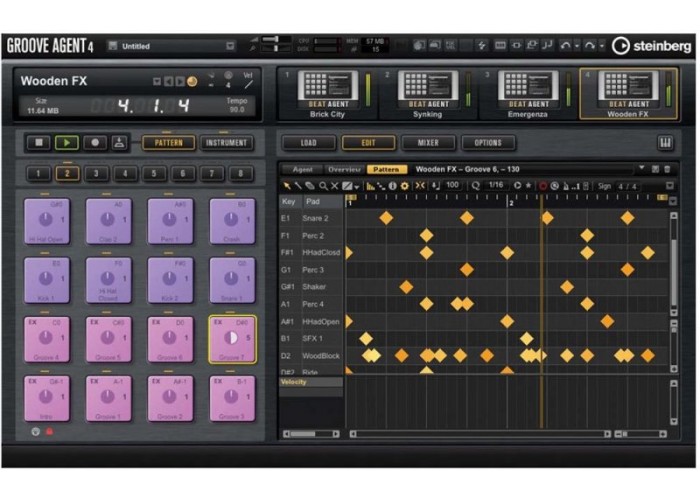Viewport: 700px width, 500px height.
Task: Switch to the Overview editor tab
Action: [x=344, y=170]
